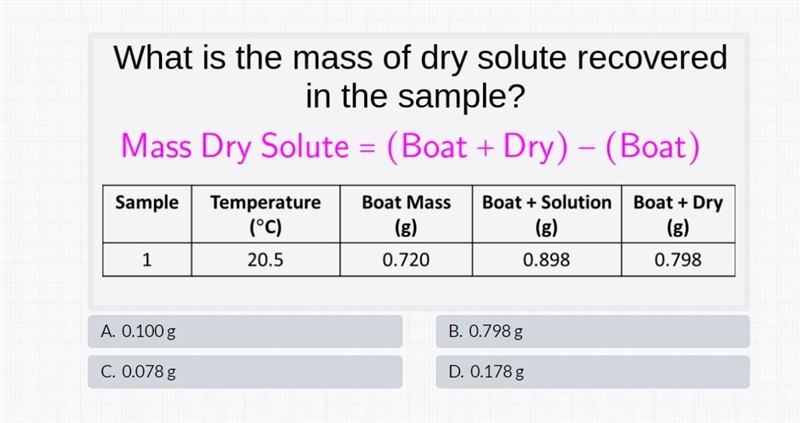The image size is (800, 423).
Task: Click the 0.898 boat plus solution cell
Action: pos(547,260)
